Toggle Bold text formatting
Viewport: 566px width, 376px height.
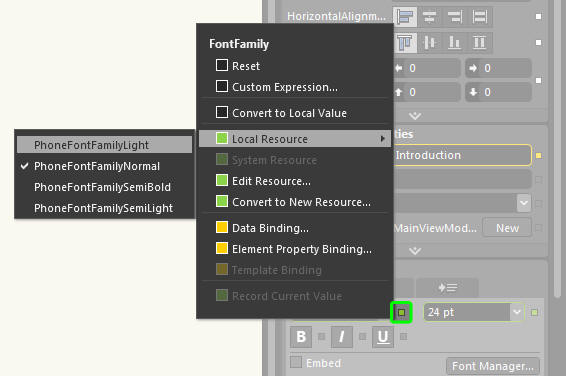(x=301, y=337)
